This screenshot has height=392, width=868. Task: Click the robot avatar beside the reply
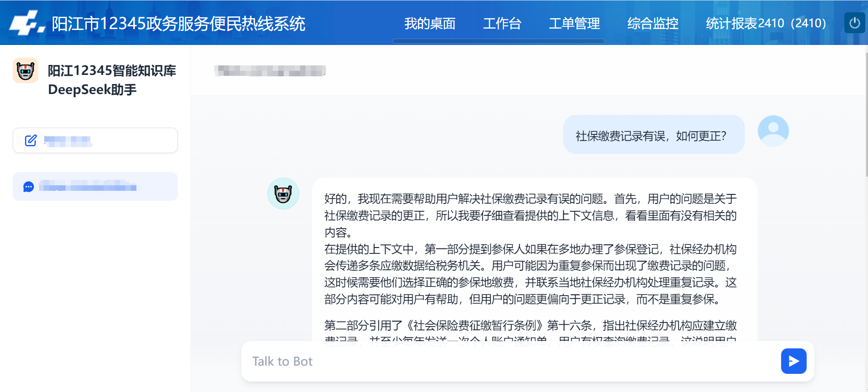pyautogui.click(x=283, y=194)
